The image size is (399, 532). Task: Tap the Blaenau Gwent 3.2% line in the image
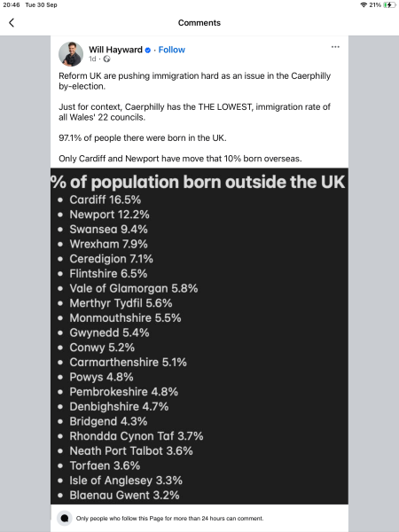pyautogui.click(x=124, y=495)
